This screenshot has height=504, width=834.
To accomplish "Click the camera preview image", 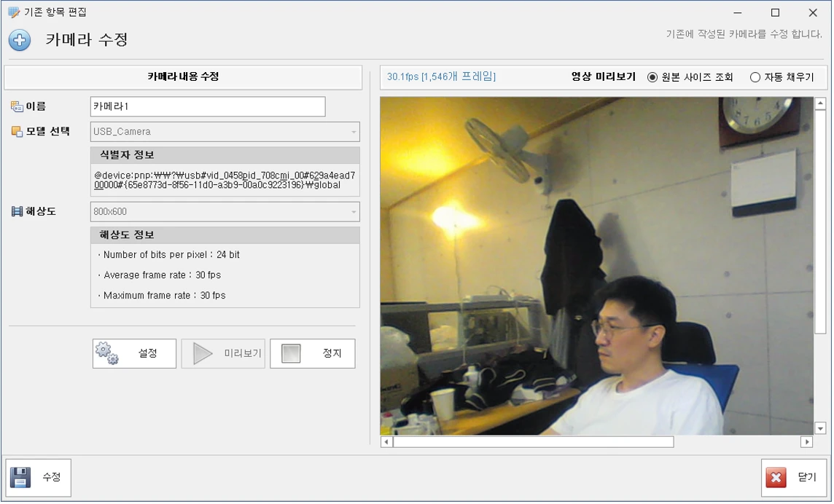I will pyautogui.click(x=597, y=266).
